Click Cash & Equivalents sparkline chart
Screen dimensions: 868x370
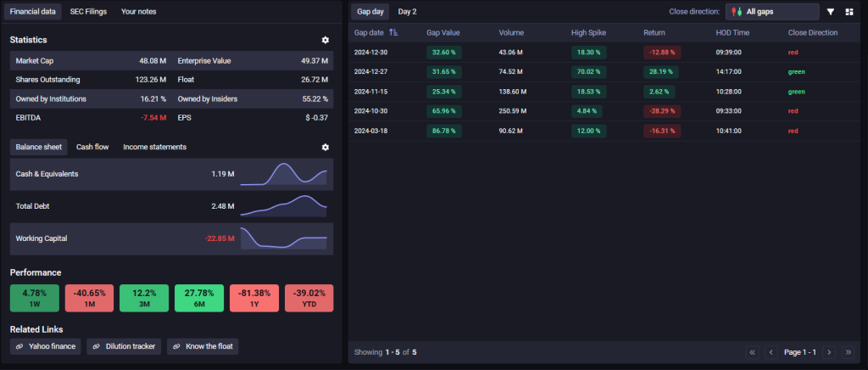[x=283, y=174]
